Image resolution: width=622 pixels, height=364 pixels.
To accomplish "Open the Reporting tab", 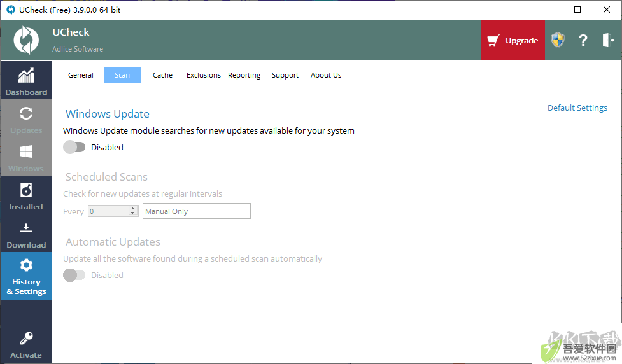I will (244, 75).
